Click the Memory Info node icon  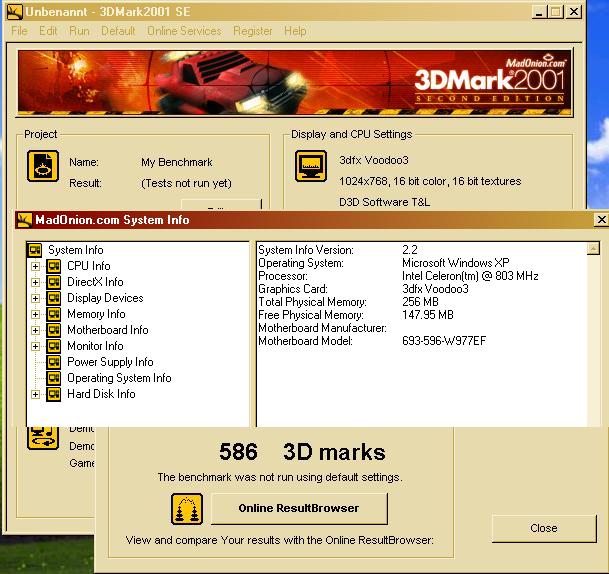coord(54,314)
